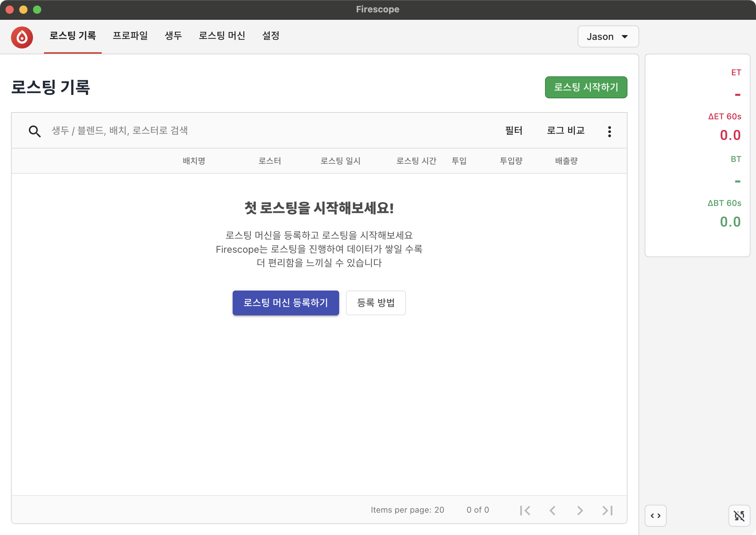Open the Jason user dropdown
This screenshot has width=756, height=535.
click(608, 36)
